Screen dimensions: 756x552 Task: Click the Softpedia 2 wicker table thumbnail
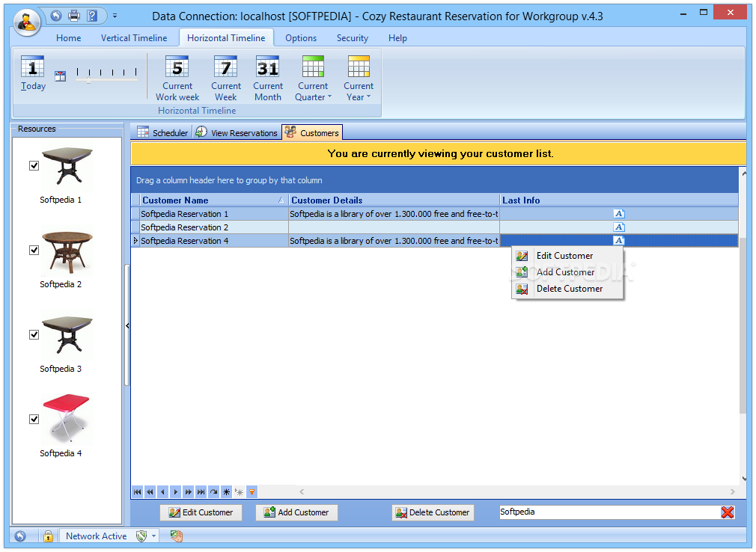click(67, 251)
